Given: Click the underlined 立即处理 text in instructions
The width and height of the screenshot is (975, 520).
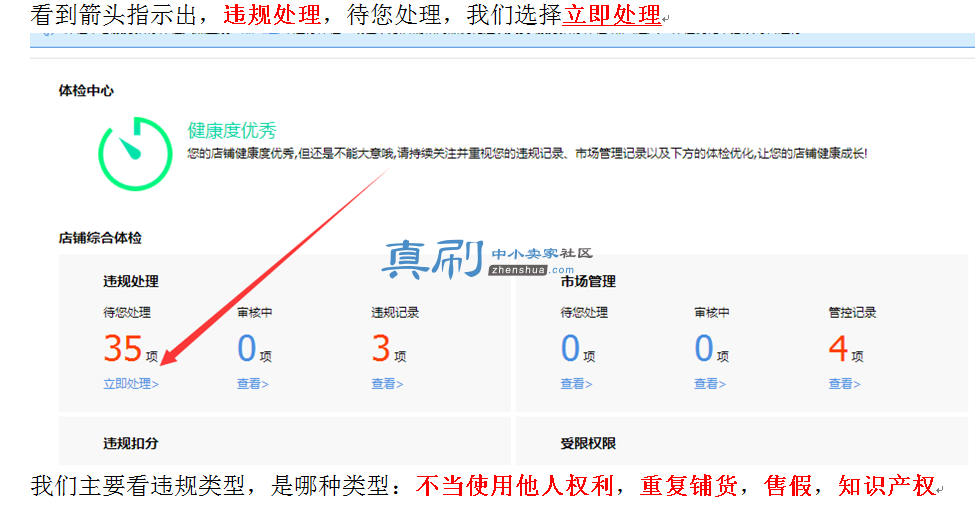Looking at the screenshot, I should (612, 15).
